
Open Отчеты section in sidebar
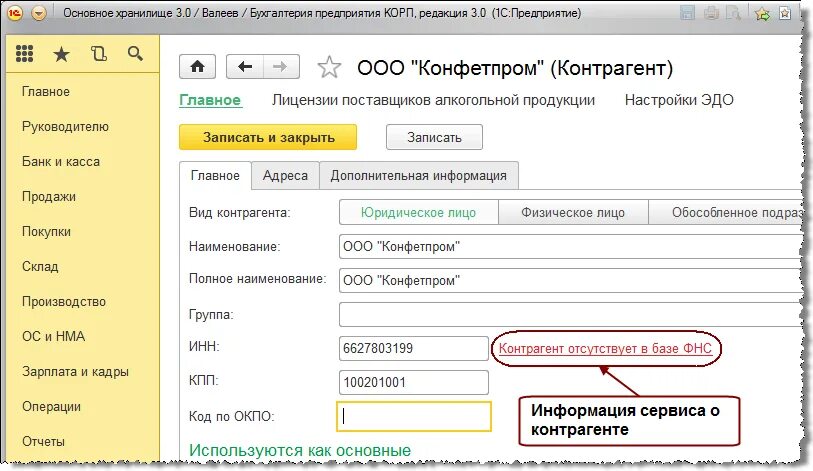click(43, 442)
